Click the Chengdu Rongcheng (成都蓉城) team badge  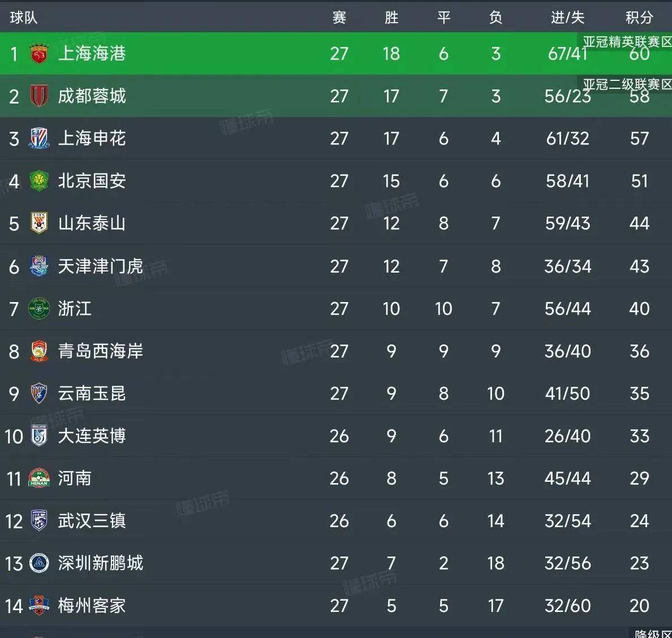(x=39, y=96)
